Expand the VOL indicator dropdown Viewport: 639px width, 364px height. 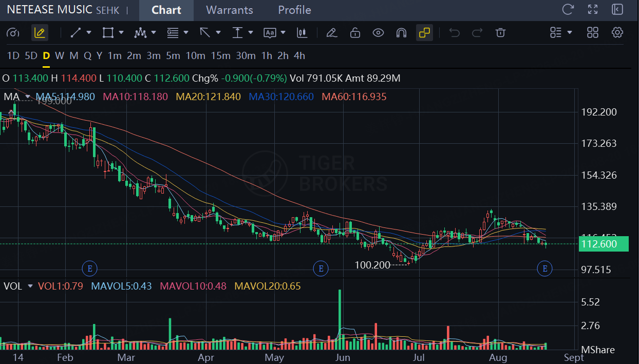[x=30, y=286]
